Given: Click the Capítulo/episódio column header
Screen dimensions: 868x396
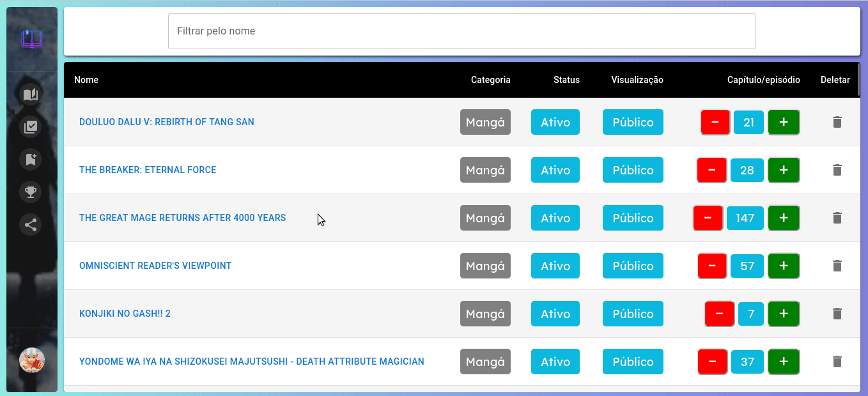Looking at the screenshot, I should click(x=764, y=80).
